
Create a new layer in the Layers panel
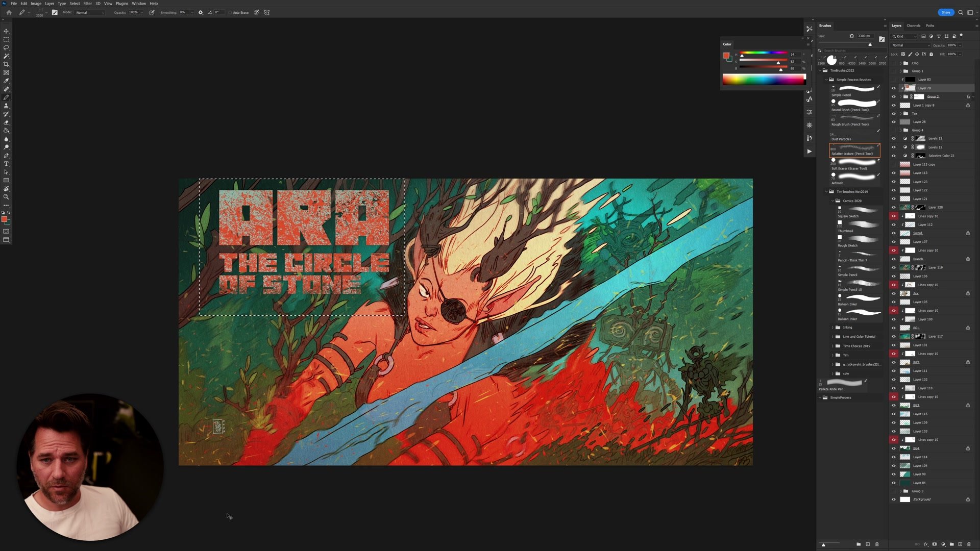point(961,544)
